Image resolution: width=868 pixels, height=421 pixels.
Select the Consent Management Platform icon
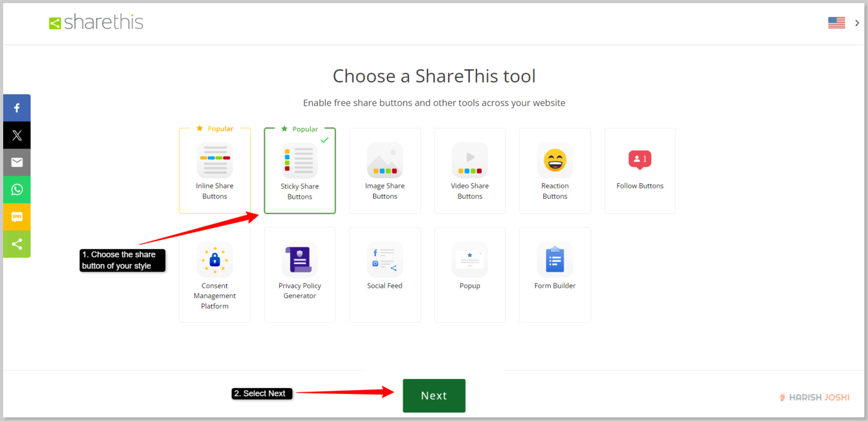pyautogui.click(x=215, y=260)
